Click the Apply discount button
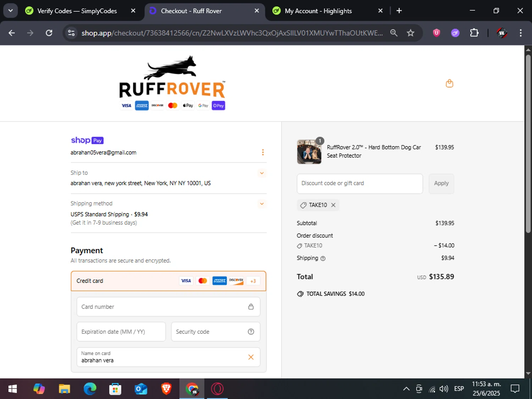The width and height of the screenshot is (532, 399). pyautogui.click(x=441, y=183)
